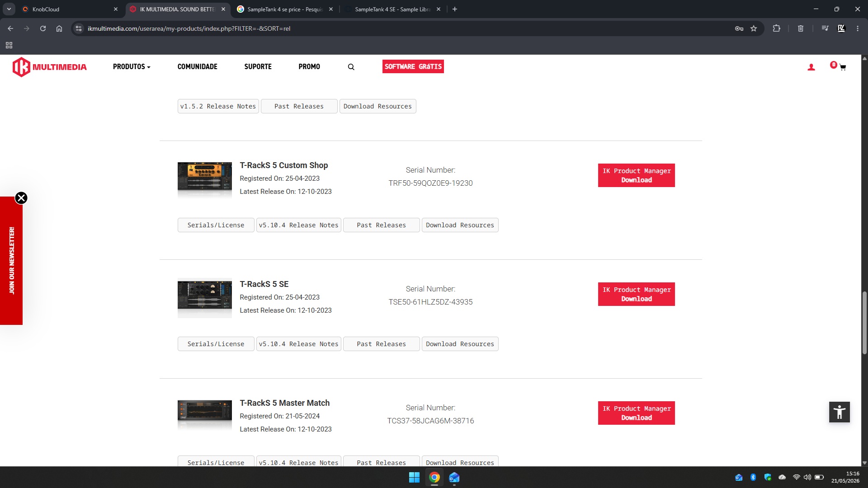Screen dimensions: 868x488
Task: Open Past Releases for T-RackS 5 SE
Action: pyautogui.click(x=381, y=344)
